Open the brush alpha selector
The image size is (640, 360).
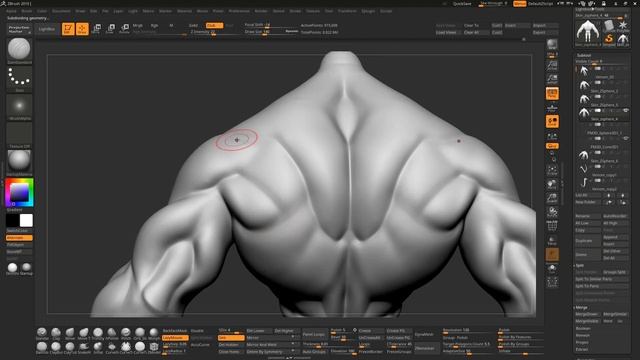19,107
